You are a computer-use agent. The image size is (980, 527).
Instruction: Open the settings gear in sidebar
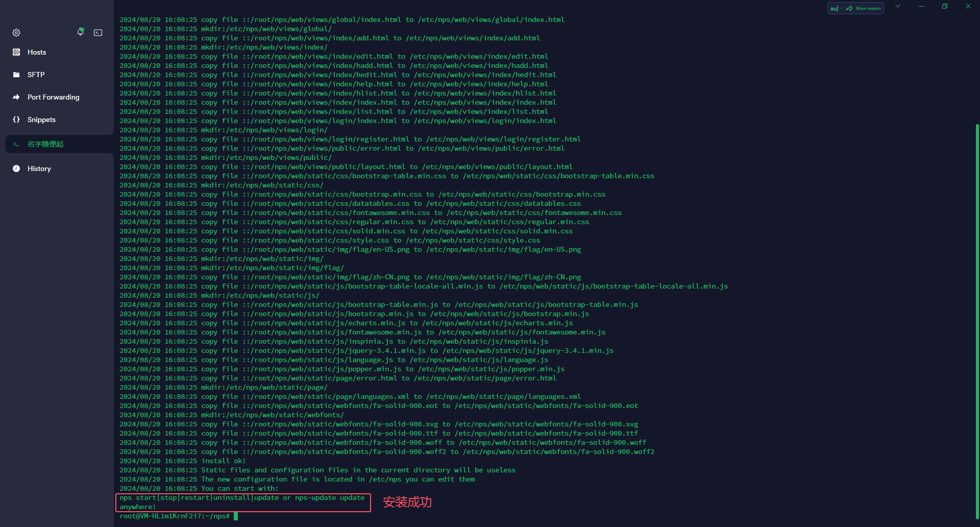click(16, 33)
